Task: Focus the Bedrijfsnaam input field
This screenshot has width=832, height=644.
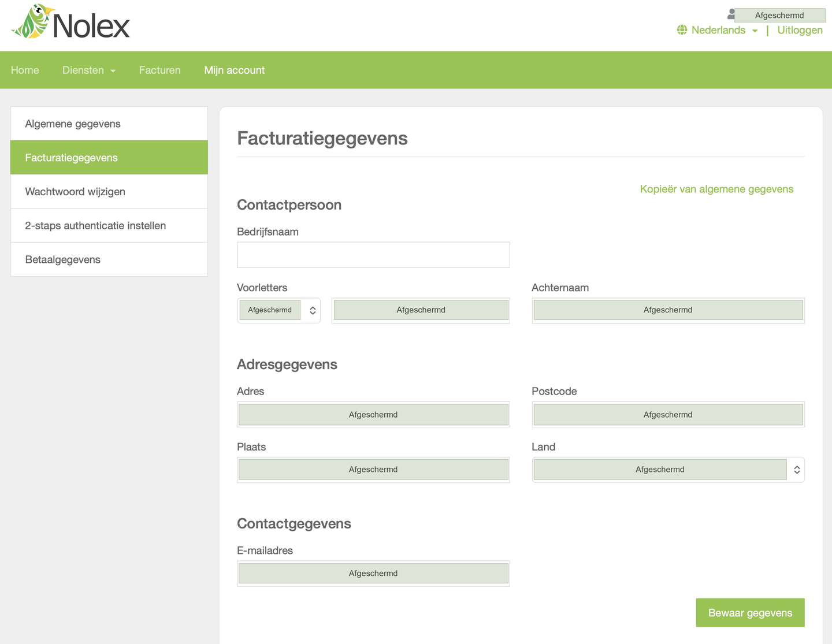Action: click(373, 255)
